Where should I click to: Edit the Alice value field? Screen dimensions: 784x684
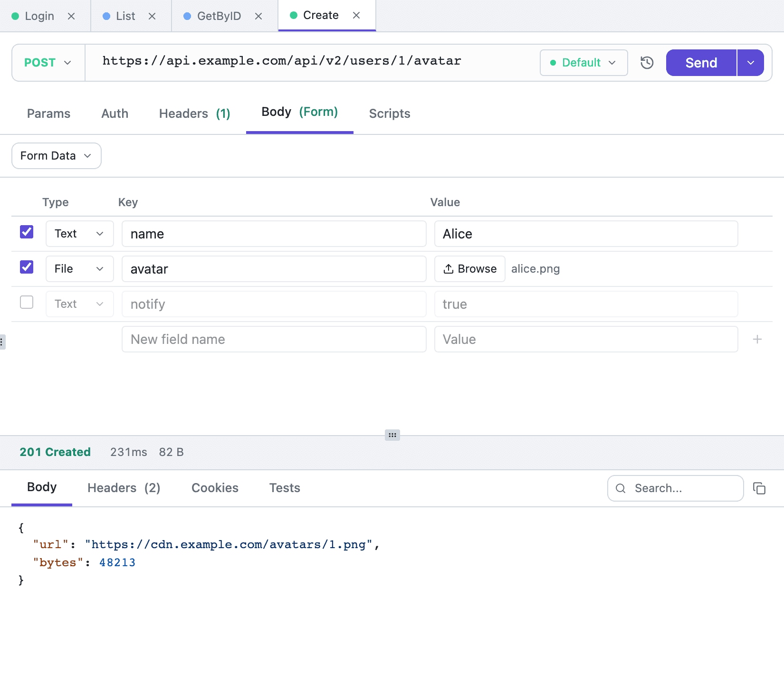[x=586, y=234]
